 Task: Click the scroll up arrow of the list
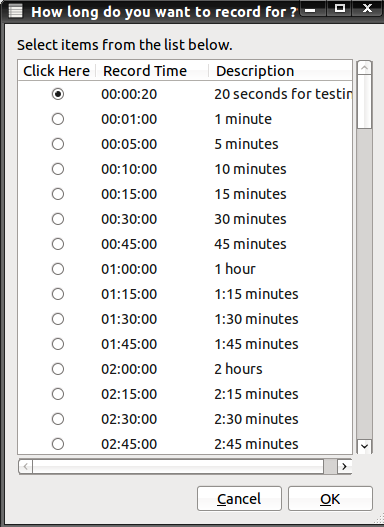pyautogui.click(x=365, y=68)
